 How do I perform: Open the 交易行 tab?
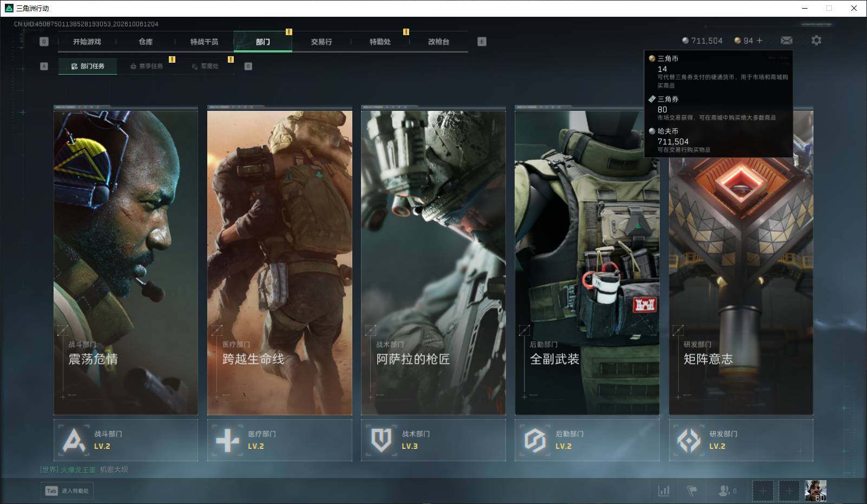click(321, 42)
